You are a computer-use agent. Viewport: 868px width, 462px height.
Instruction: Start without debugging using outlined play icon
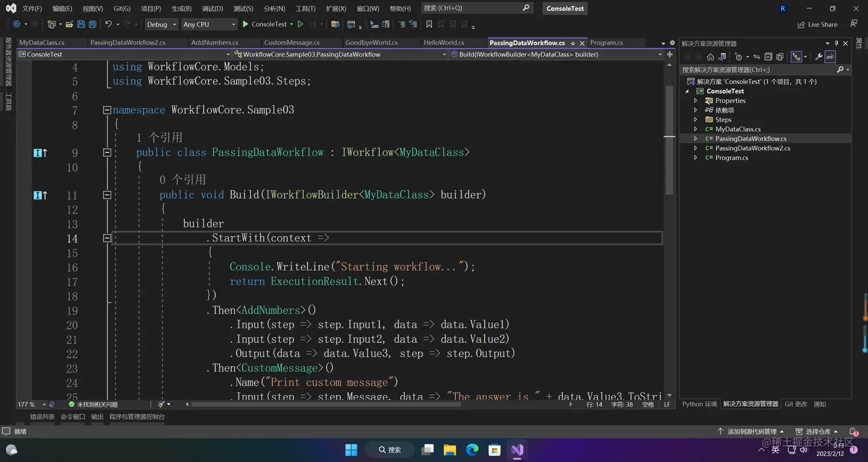[x=300, y=24]
